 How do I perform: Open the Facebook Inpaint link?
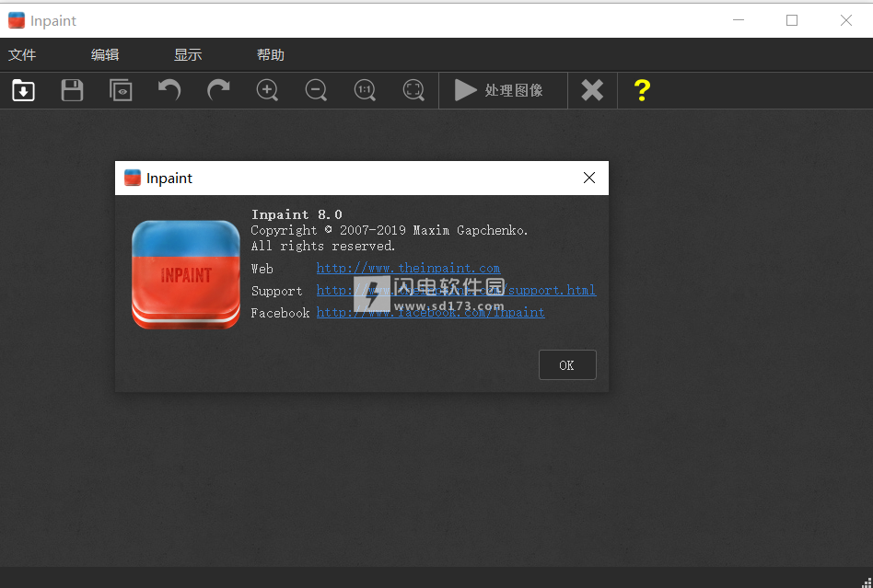(x=430, y=313)
